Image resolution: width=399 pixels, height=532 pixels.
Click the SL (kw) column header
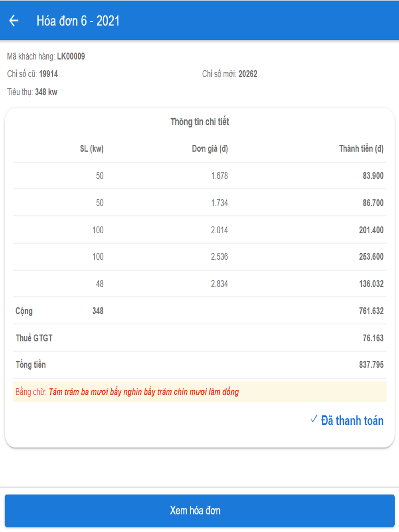(91, 149)
